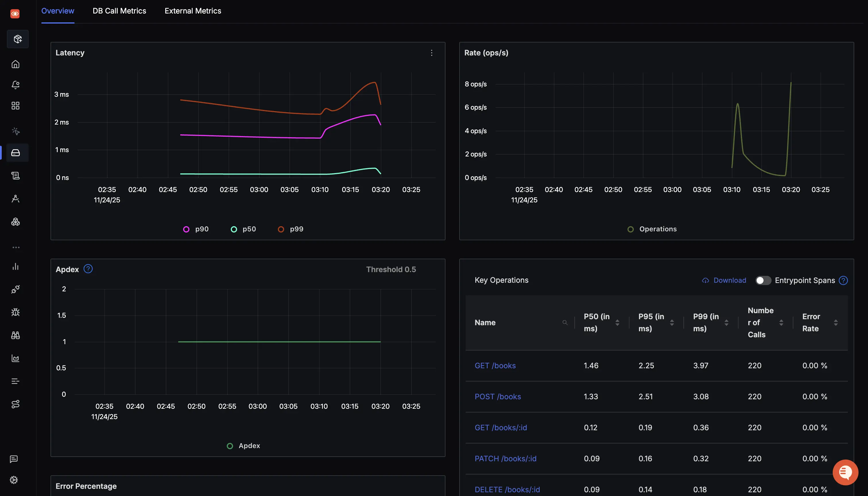Open Logs scroll icon in sidebar
This screenshot has width=868, height=496.
pyautogui.click(x=15, y=176)
